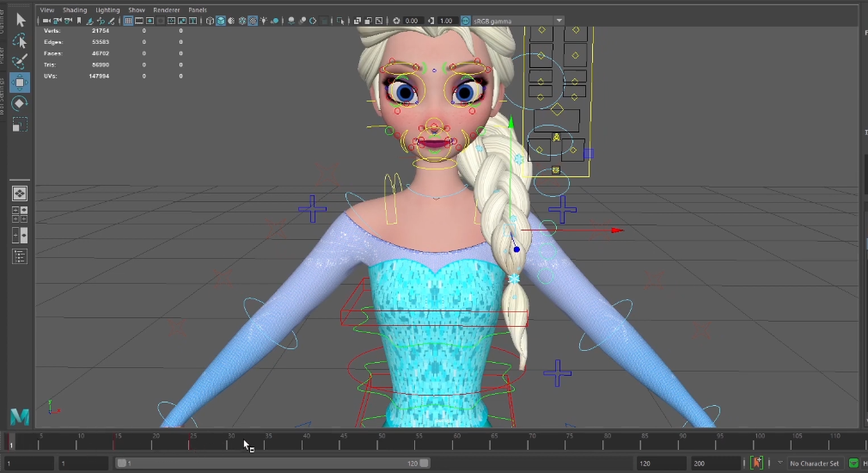Choose the Paint selection tool
Viewport: 868px width, 473px height.
(x=20, y=61)
